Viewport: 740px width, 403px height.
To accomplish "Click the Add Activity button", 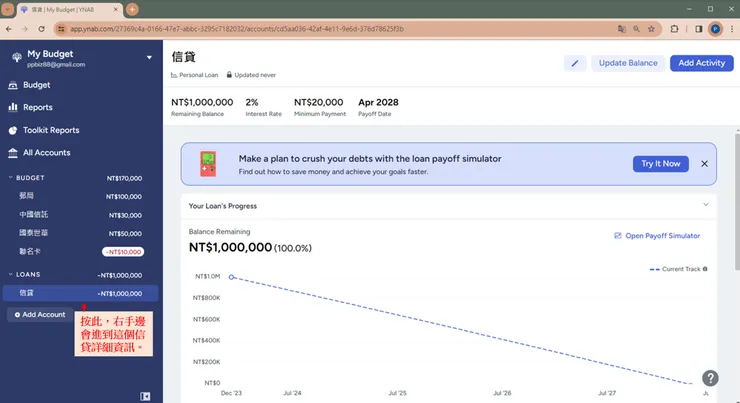I will [701, 63].
